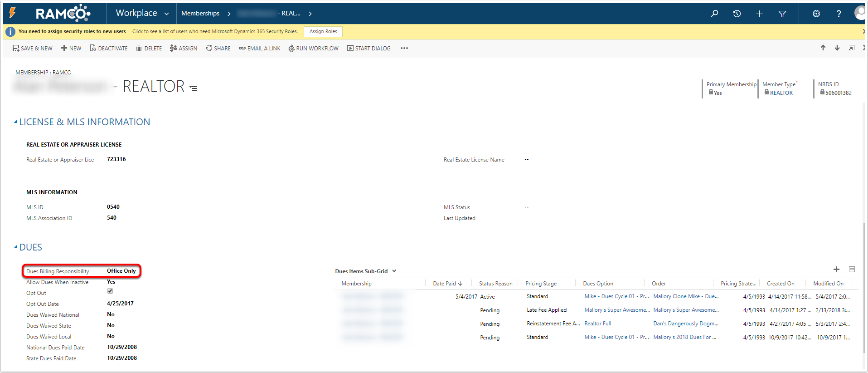Open recently viewed history icon

pos(737,14)
